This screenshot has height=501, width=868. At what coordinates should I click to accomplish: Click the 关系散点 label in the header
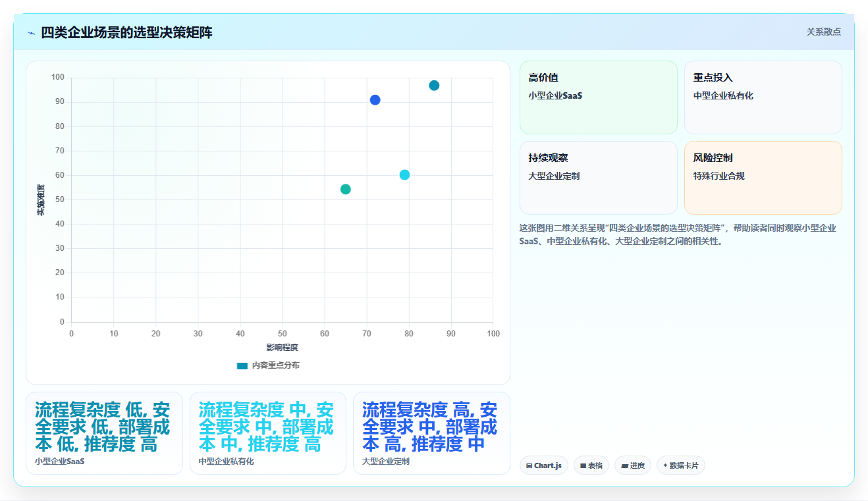(x=824, y=32)
